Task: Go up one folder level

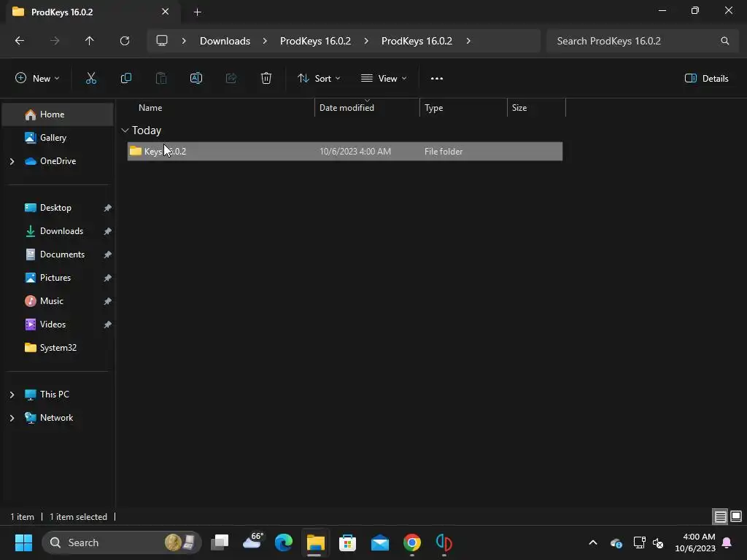Action: (x=89, y=41)
